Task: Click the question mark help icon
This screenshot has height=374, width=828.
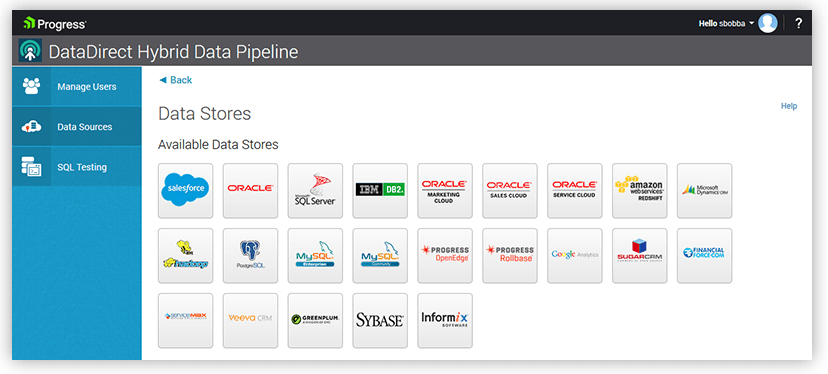Action: click(x=798, y=23)
